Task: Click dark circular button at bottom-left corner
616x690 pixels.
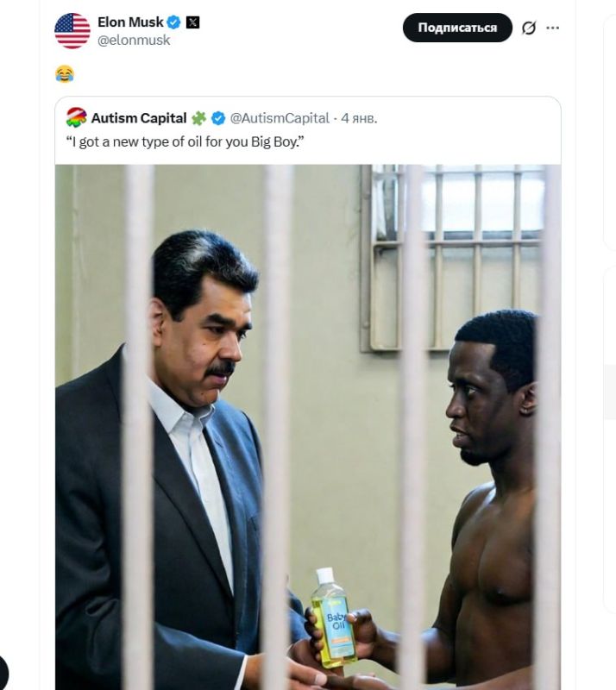Action: [x=2, y=674]
